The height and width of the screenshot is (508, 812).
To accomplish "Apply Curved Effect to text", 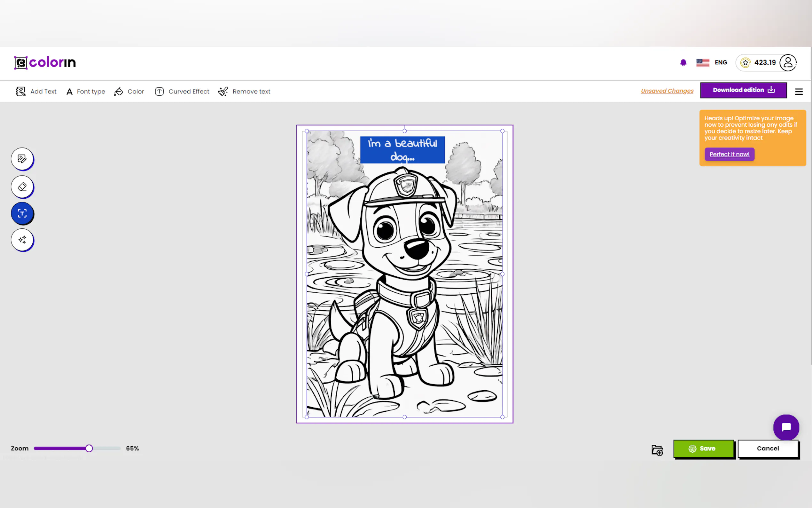I will pos(182,91).
